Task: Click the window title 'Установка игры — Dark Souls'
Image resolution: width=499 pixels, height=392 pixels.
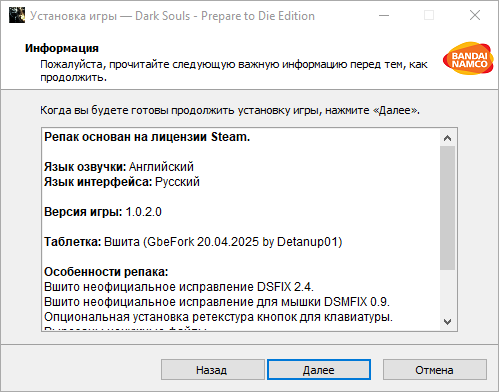Action: tap(172, 16)
